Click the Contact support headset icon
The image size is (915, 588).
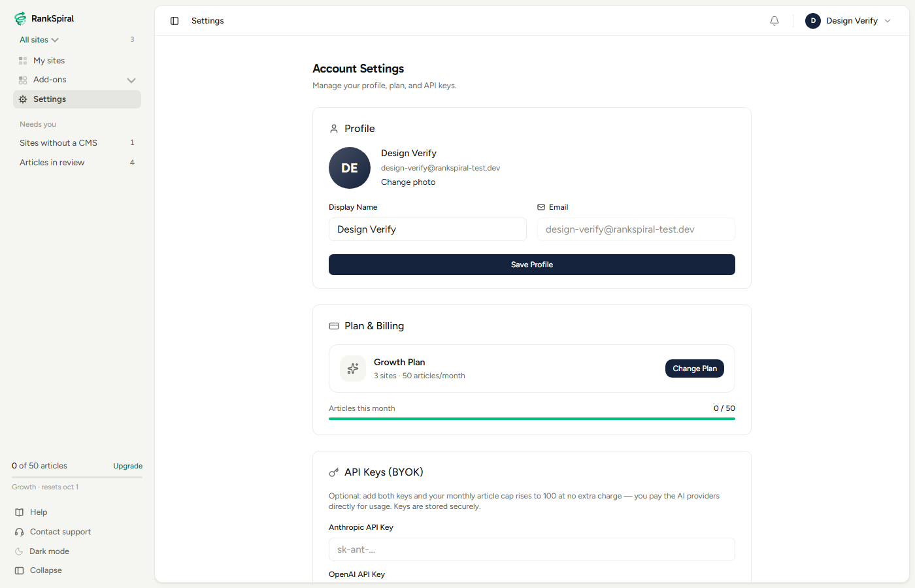20,532
